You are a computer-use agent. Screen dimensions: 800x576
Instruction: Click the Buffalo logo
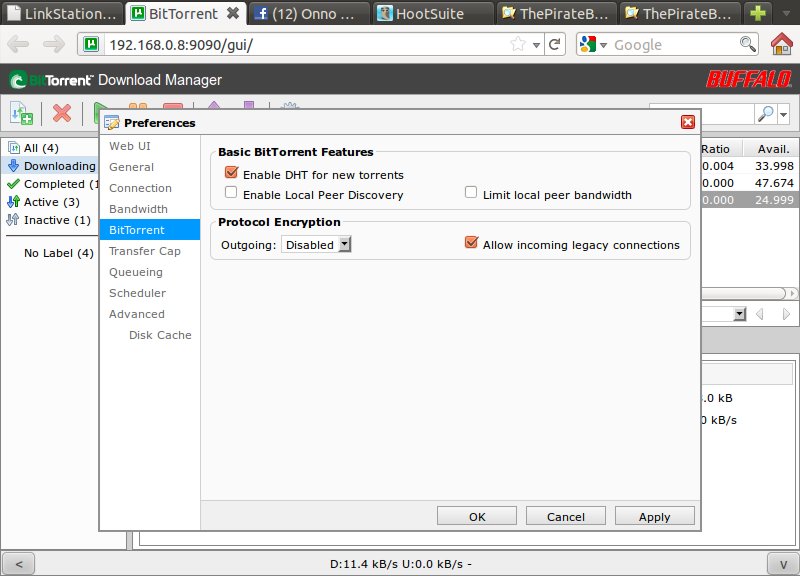pyautogui.click(x=748, y=80)
